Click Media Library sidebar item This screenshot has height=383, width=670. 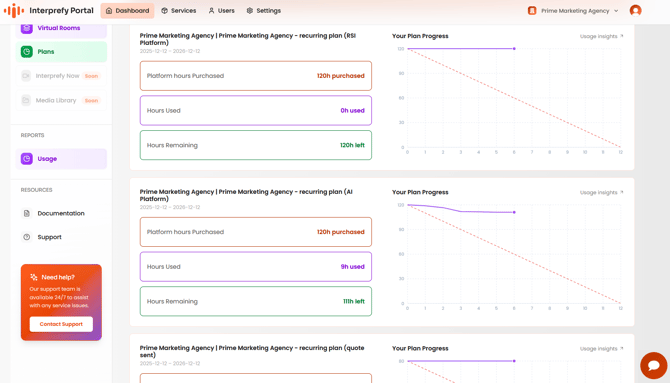click(x=61, y=100)
